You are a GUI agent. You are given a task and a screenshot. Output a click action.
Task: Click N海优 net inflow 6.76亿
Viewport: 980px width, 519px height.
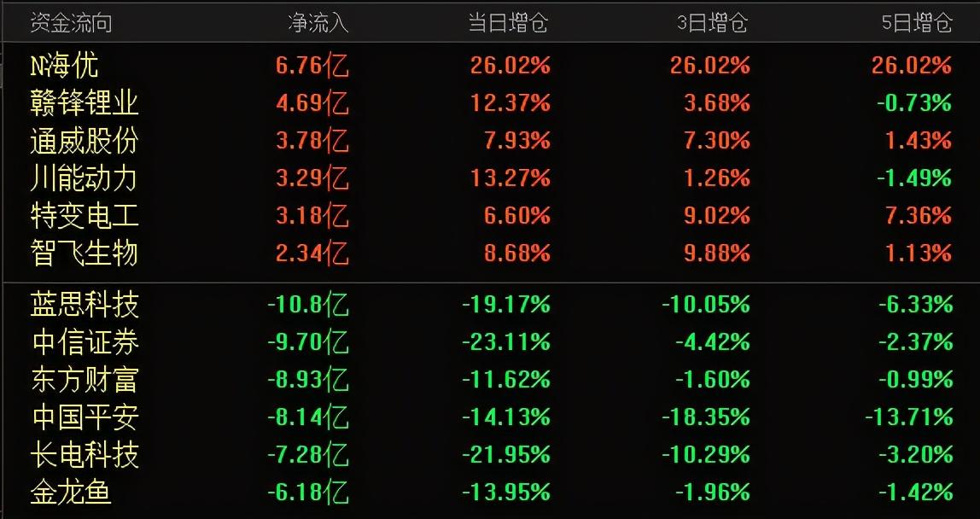312,65
